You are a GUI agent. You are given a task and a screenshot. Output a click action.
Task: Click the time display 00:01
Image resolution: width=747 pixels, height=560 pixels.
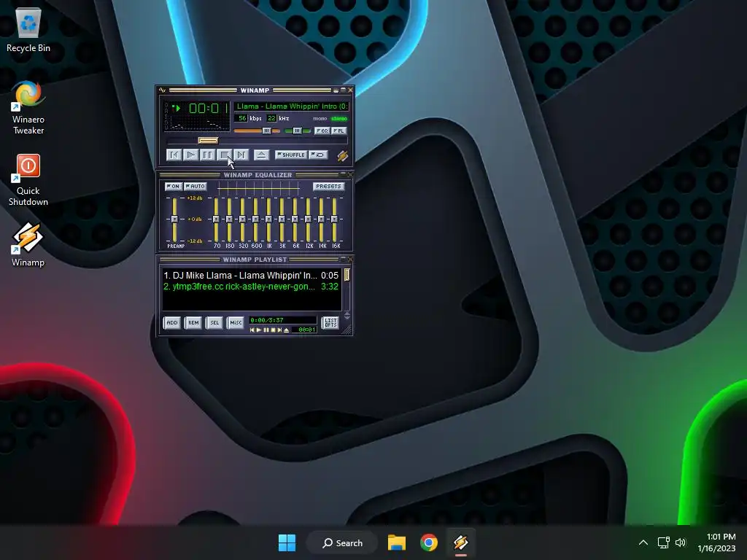(x=209, y=108)
